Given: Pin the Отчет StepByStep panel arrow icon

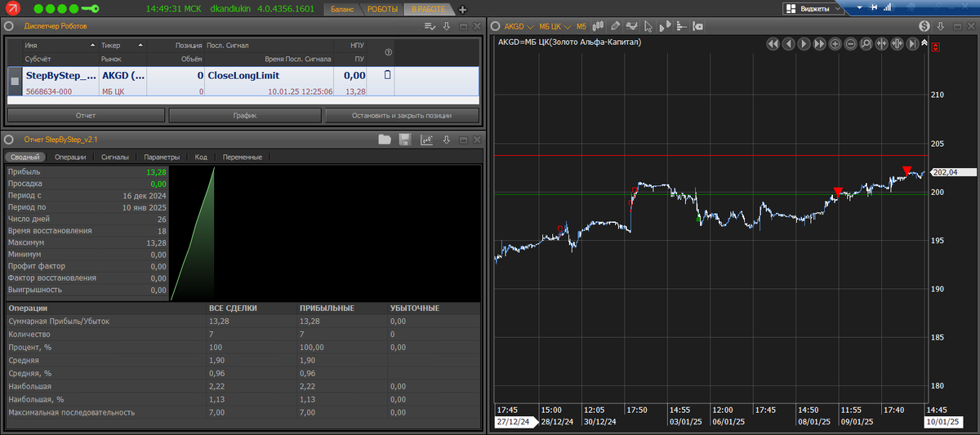Looking at the screenshot, I should tap(446, 140).
